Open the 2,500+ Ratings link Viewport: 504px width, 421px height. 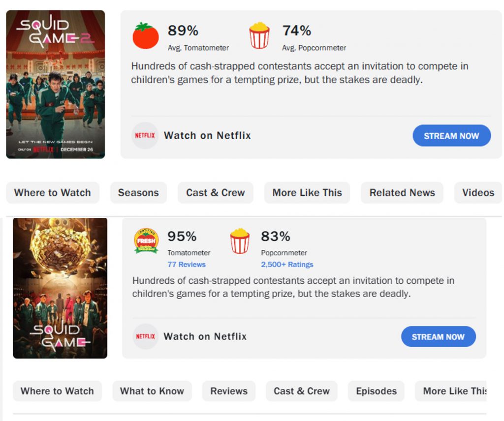click(x=287, y=265)
